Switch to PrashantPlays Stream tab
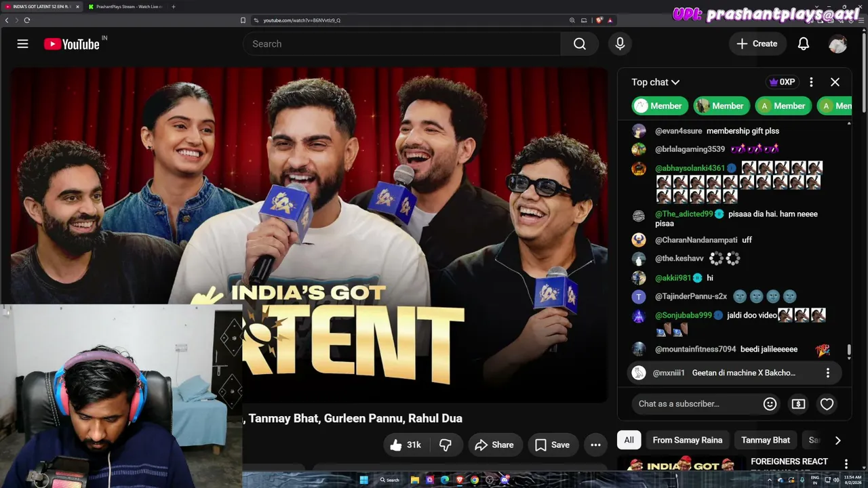This screenshot has width=868, height=488. pos(129,7)
